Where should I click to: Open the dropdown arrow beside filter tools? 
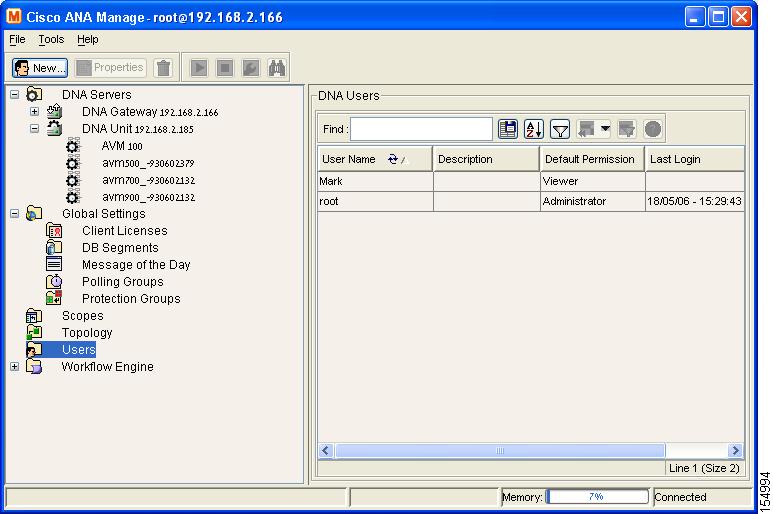[x=605, y=129]
